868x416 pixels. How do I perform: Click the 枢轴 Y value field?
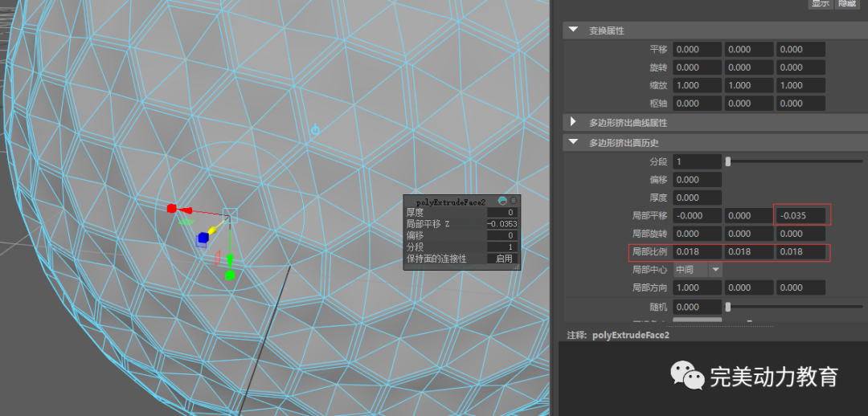pos(749,104)
